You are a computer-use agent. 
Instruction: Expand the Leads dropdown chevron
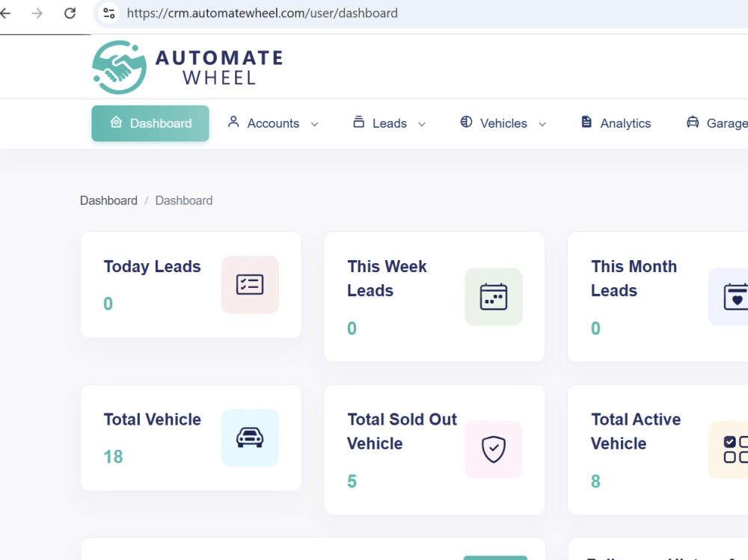[422, 124]
